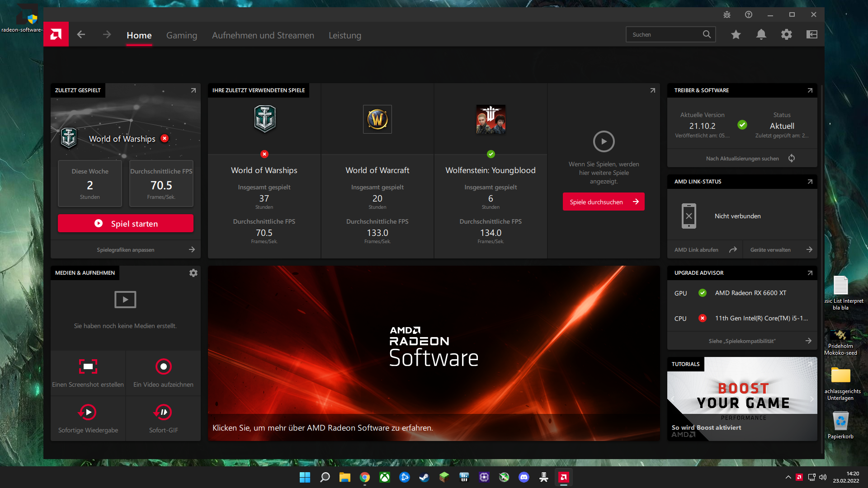Open Medien & Aufnehmen gear settings
This screenshot has height=488, width=868.
193,273
